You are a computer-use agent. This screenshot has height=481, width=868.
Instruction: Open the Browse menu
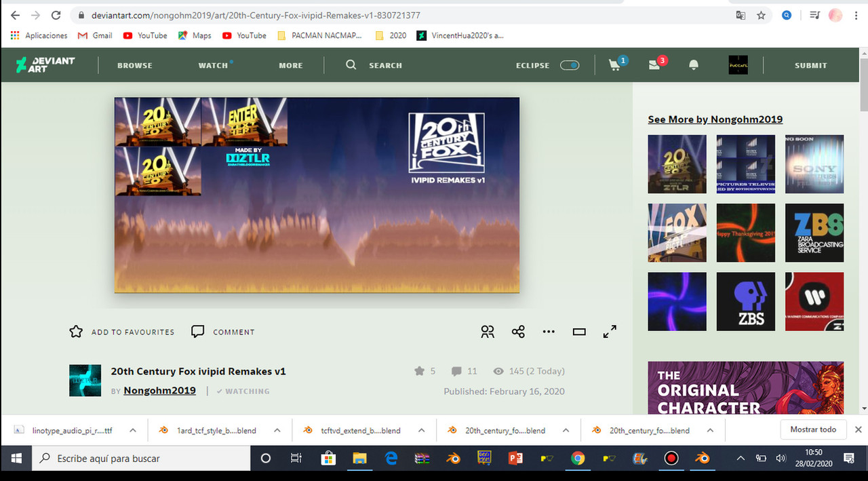click(x=135, y=65)
